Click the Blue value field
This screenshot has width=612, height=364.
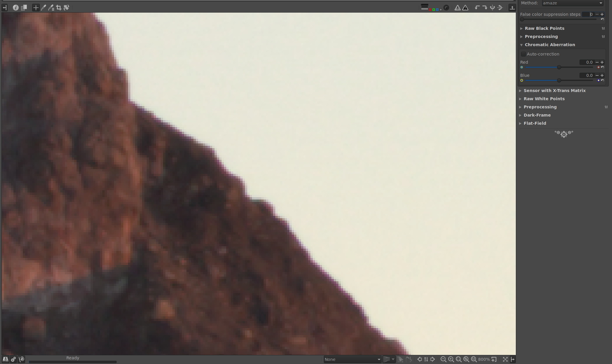point(587,75)
